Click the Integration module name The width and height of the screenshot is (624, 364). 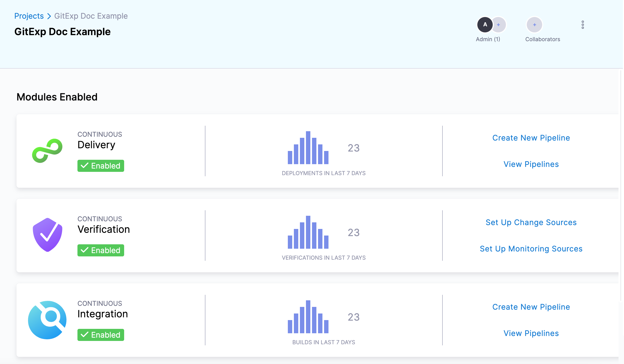pyautogui.click(x=103, y=314)
